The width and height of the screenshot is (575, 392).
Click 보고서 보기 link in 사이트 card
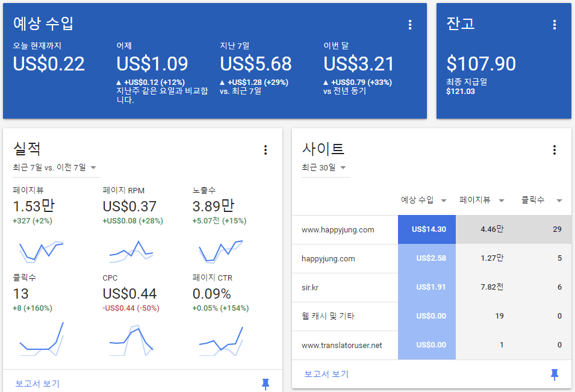point(326,374)
